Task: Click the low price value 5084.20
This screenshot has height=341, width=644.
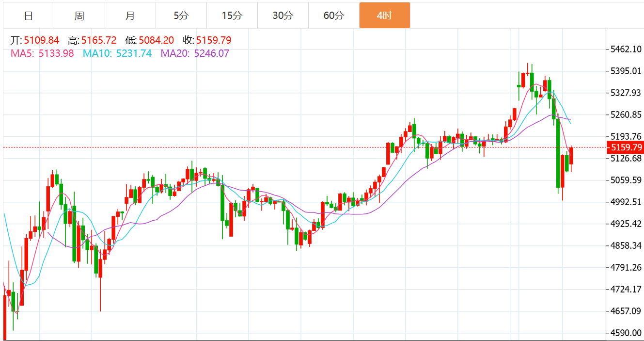Action: (156, 40)
